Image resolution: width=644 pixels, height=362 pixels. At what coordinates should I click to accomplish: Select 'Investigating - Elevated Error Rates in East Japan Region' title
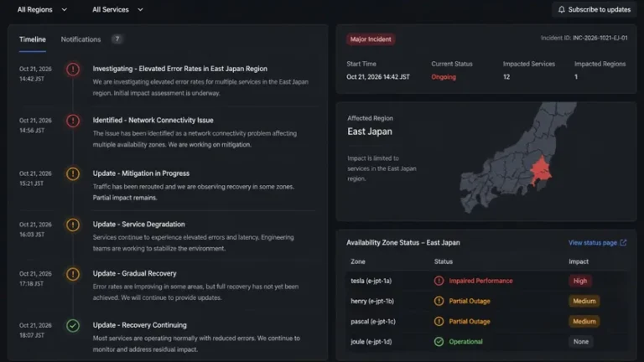[x=180, y=69]
